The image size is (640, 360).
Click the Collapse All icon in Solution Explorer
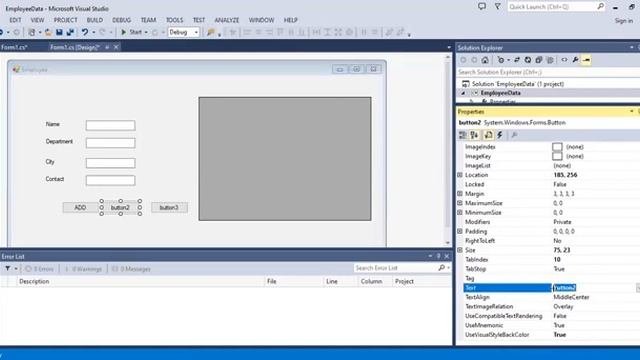539,60
